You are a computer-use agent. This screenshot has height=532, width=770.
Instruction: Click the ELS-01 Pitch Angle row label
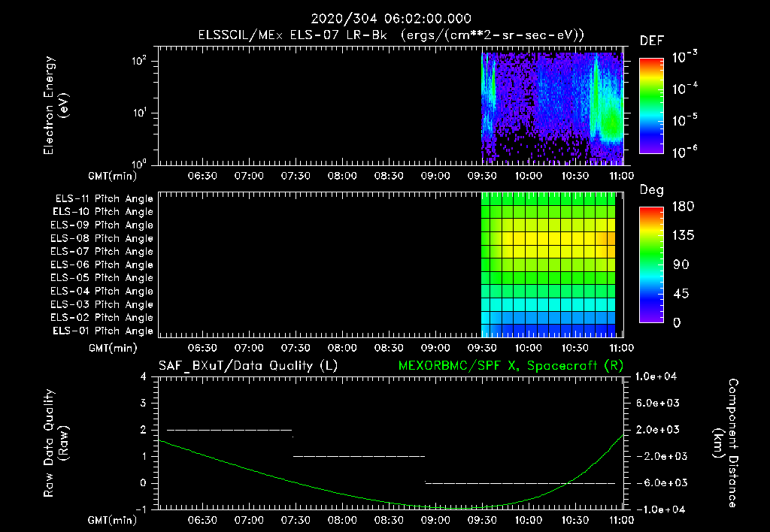(x=103, y=331)
